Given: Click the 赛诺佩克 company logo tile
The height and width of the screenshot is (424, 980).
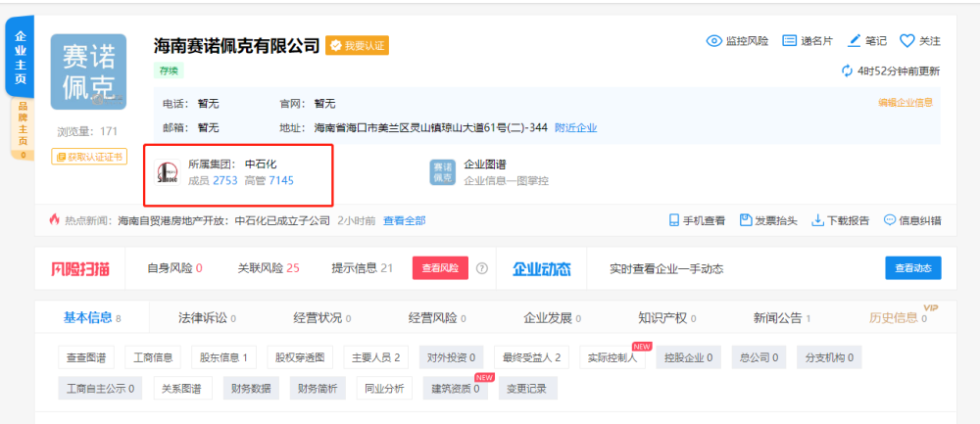Looking at the screenshot, I should pyautogui.click(x=88, y=71).
